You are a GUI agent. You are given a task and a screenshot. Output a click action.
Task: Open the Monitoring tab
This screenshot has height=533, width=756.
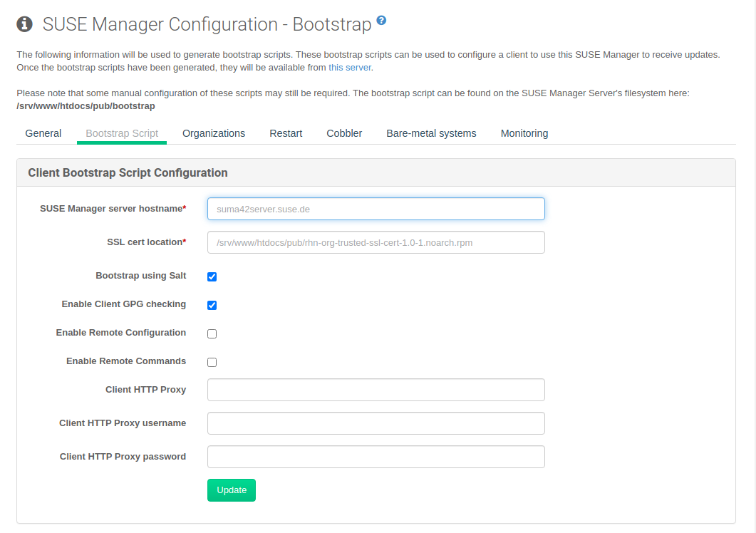(524, 133)
